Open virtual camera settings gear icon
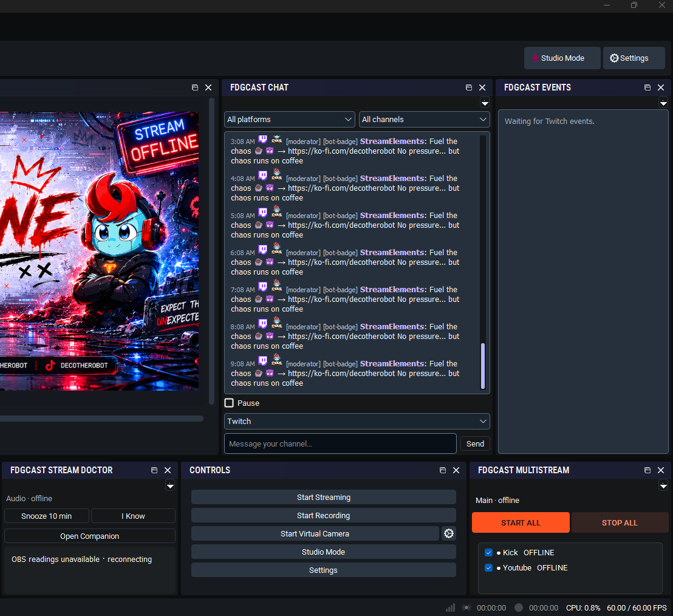673x616 pixels. click(x=448, y=533)
